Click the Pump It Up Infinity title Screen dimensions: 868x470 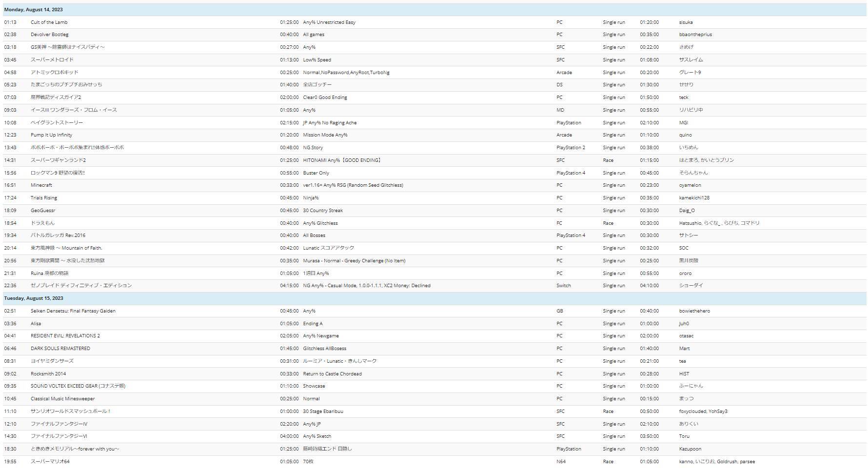click(51, 135)
